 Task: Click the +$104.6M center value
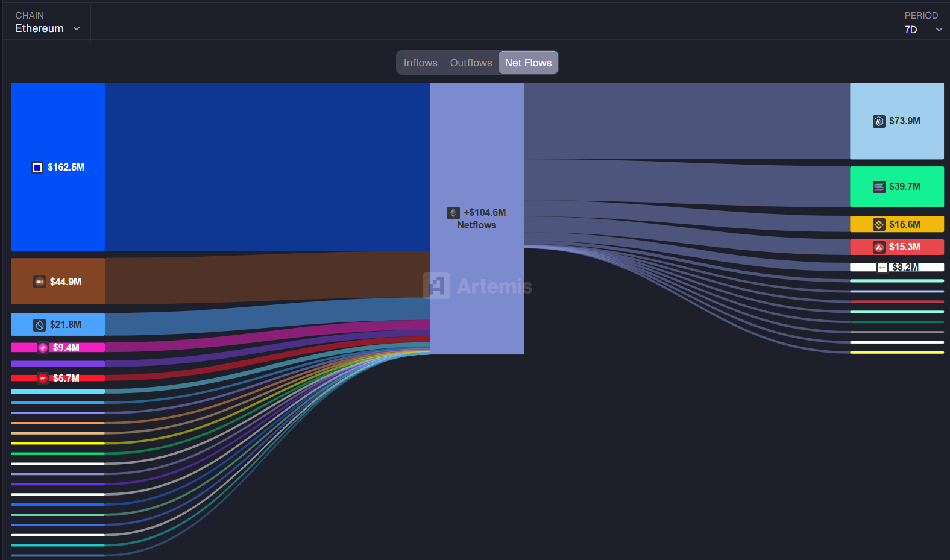[x=485, y=213]
